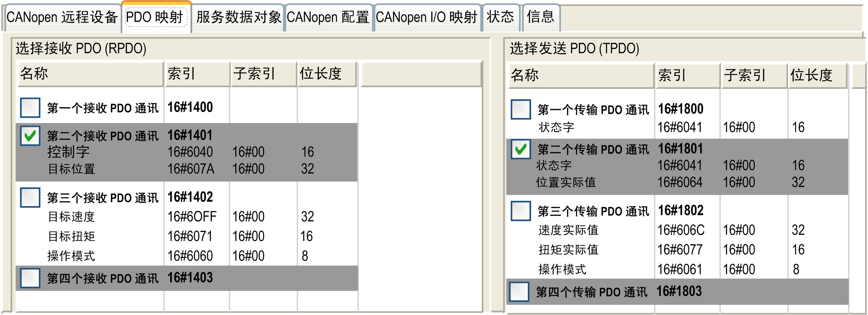Click the TPDO 位长度 column header

(817, 75)
